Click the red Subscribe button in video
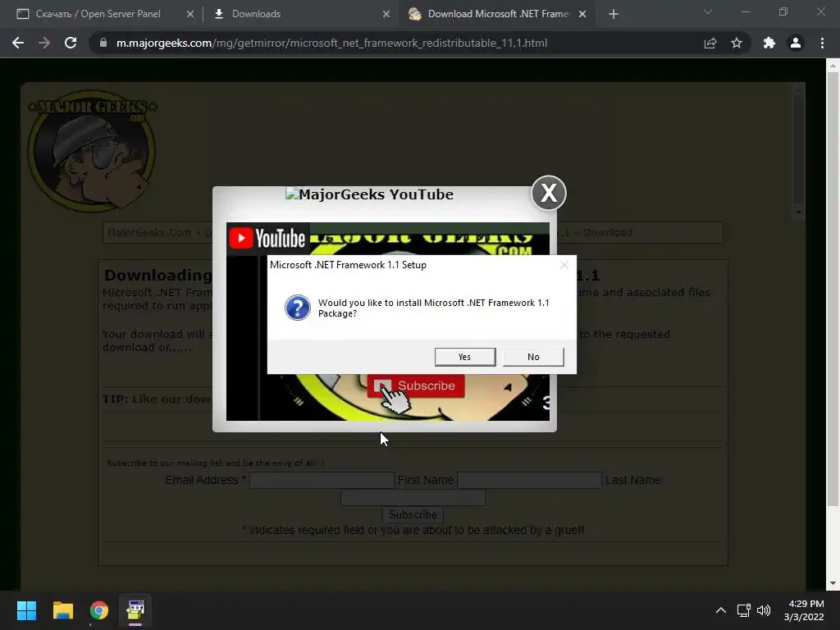This screenshot has width=840, height=630. point(416,386)
